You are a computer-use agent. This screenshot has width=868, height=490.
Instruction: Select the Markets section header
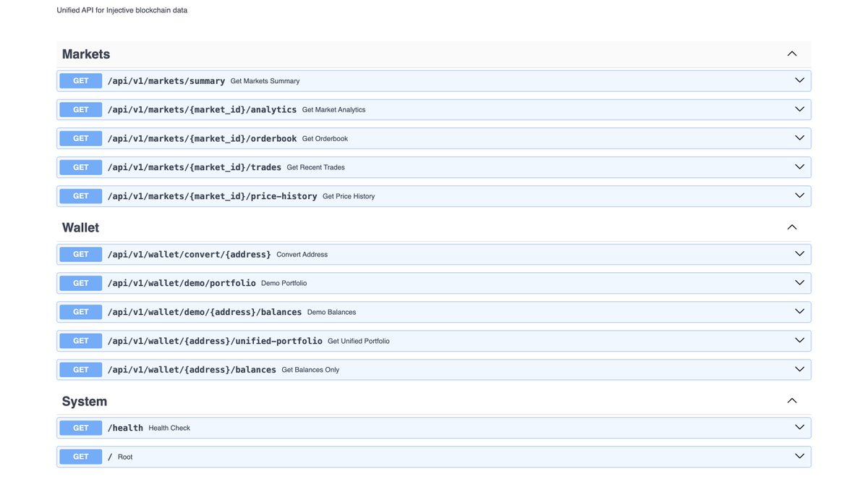click(x=86, y=52)
